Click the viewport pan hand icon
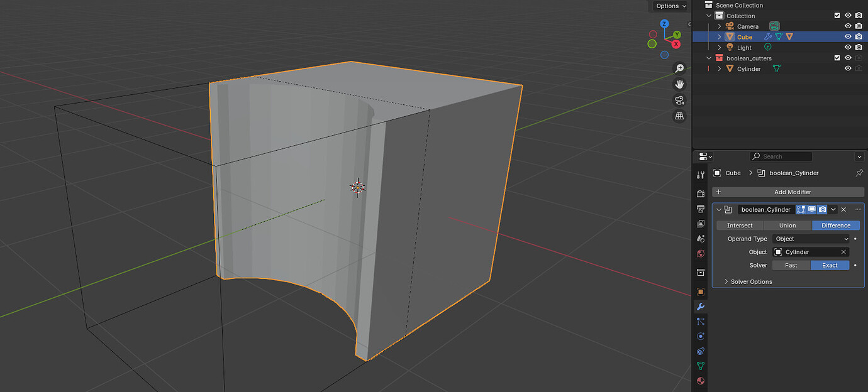 tap(679, 84)
